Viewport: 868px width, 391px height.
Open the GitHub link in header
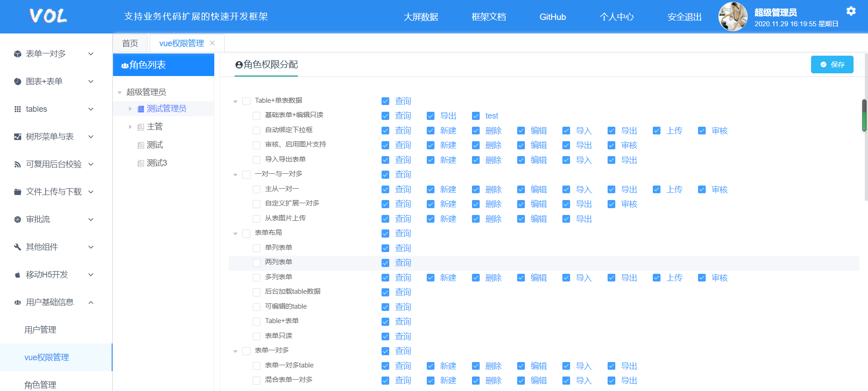point(552,17)
